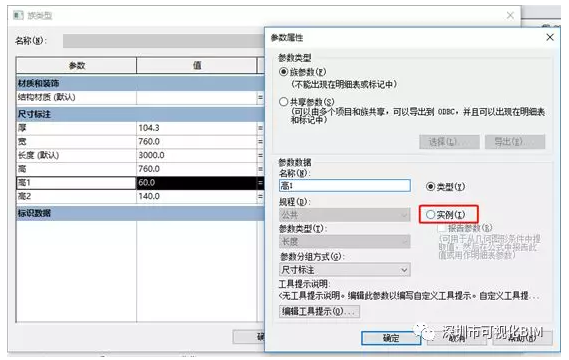Open the 参数类型 dropdown showing 长度
The width and height of the screenshot is (569, 360).
tap(345, 242)
